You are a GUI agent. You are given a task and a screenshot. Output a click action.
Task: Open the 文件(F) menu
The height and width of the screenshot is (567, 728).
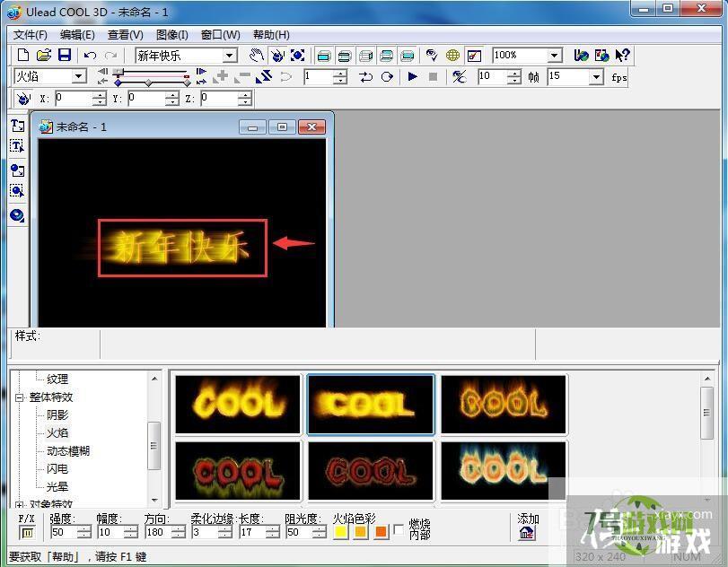pos(31,35)
